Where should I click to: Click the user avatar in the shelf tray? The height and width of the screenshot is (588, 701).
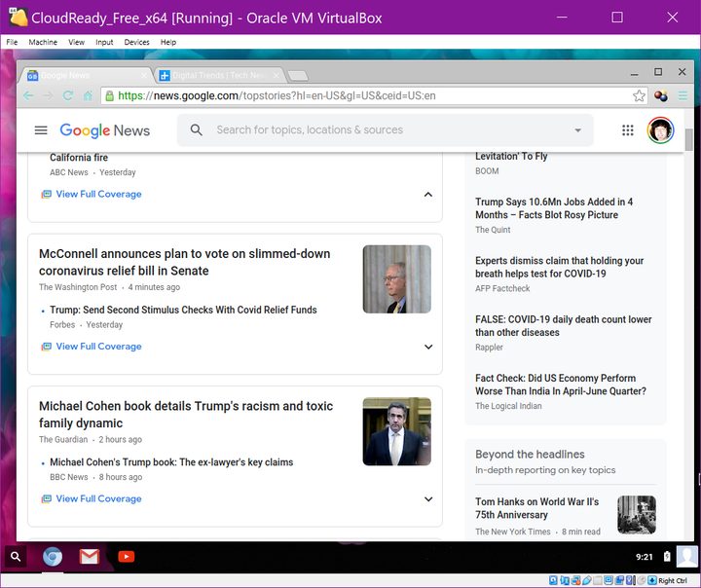tap(687, 557)
